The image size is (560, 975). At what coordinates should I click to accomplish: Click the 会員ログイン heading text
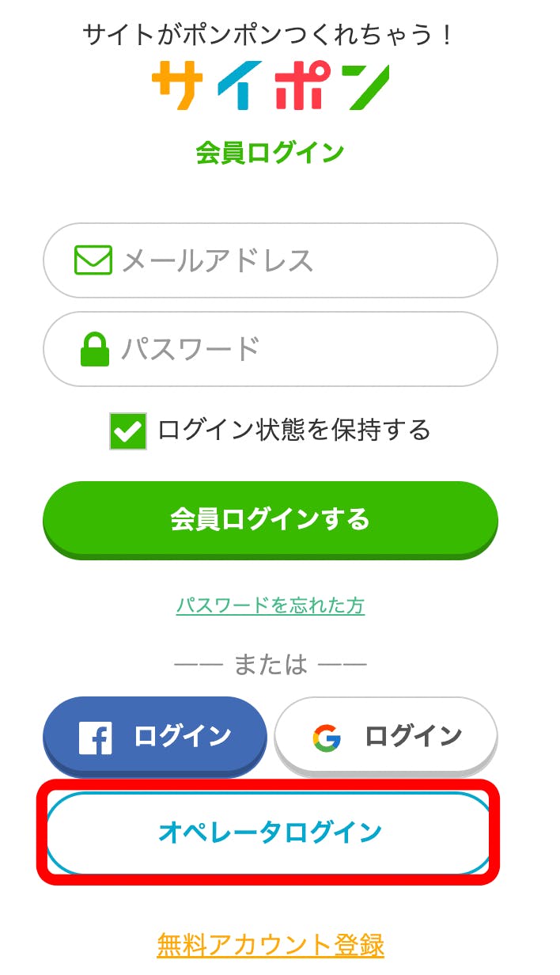pyautogui.click(x=271, y=153)
